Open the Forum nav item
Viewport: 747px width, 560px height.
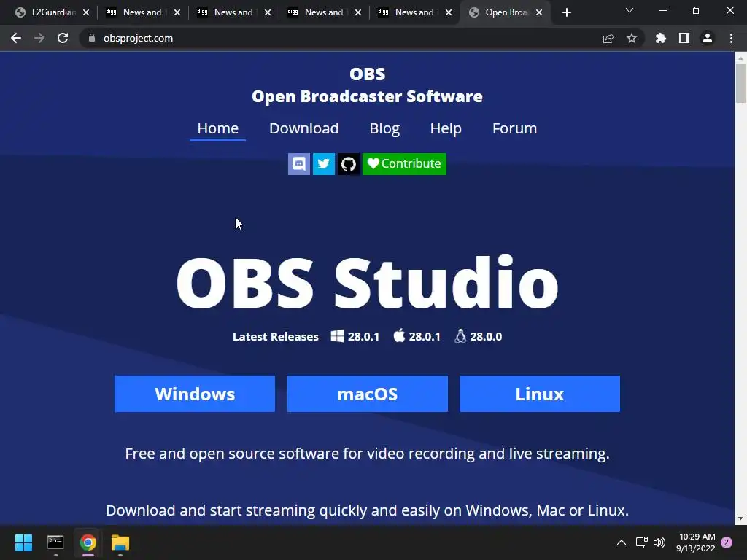514,128
